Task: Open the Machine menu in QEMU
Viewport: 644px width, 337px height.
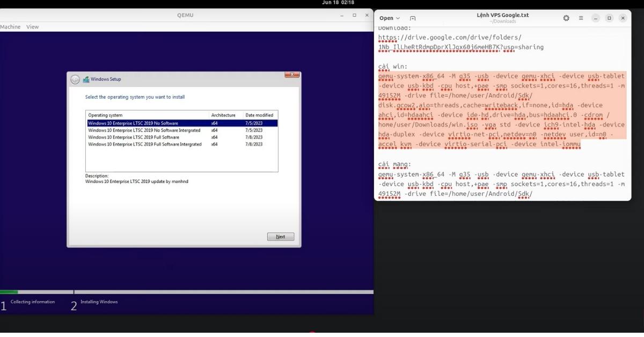Action: coord(10,27)
